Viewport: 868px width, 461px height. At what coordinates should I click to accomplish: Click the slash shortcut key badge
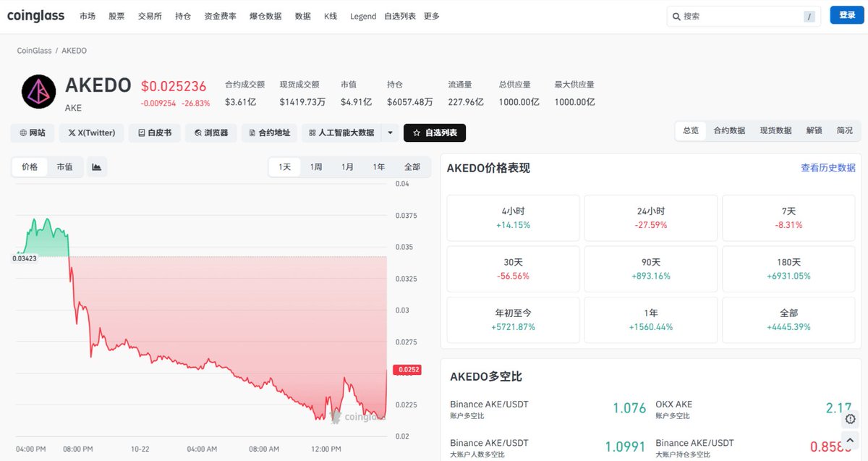(809, 17)
